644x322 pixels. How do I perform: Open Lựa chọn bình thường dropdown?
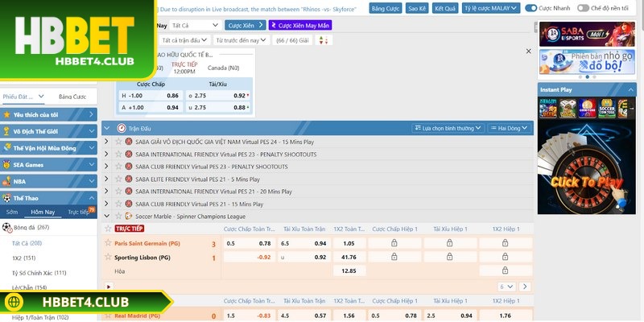tap(448, 129)
